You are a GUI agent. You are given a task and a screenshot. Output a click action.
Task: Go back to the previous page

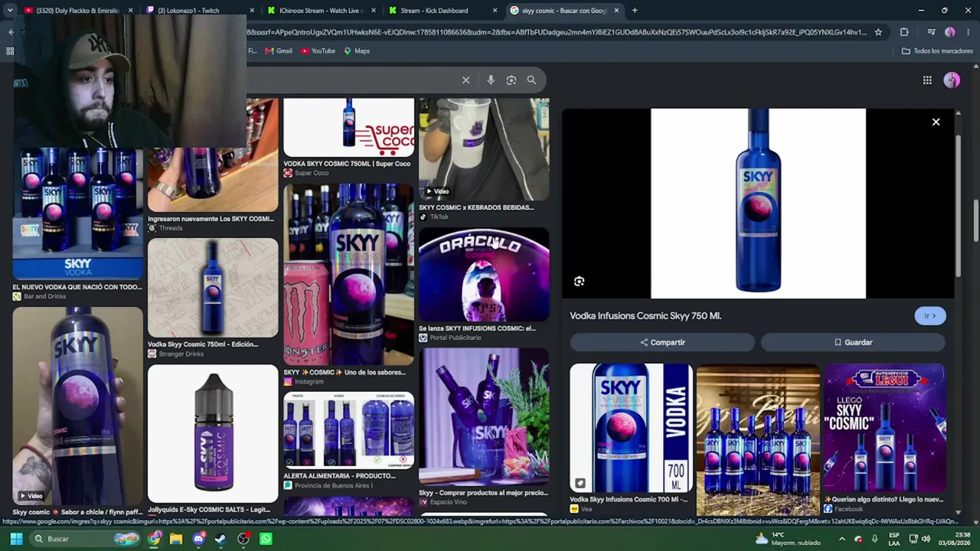pyautogui.click(x=11, y=32)
